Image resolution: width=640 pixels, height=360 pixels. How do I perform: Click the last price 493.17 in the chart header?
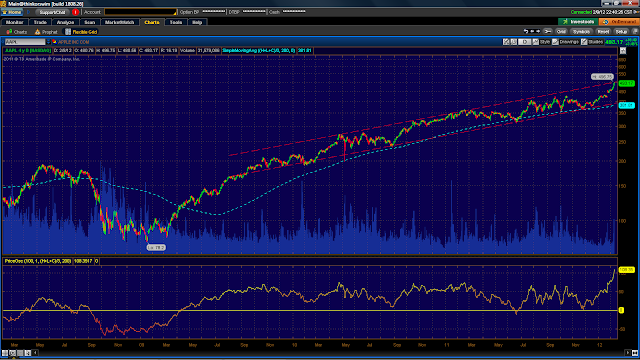point(614,42)
